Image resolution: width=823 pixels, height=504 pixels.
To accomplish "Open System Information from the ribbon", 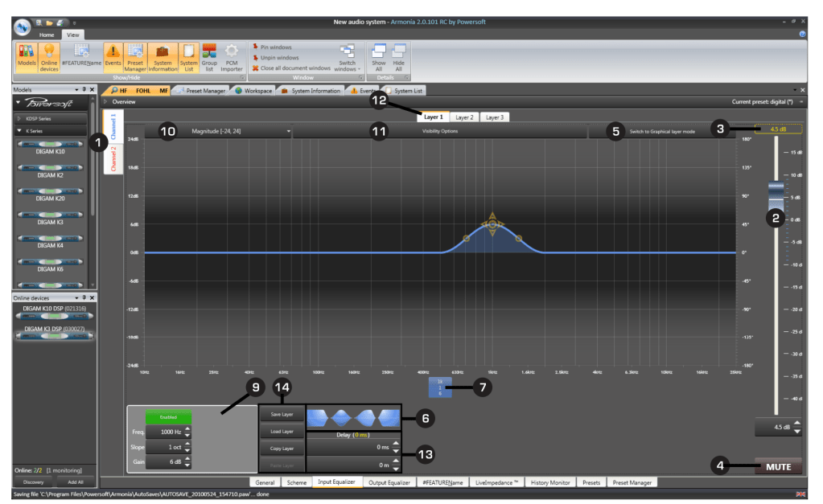I will click(x=163, y=59).
